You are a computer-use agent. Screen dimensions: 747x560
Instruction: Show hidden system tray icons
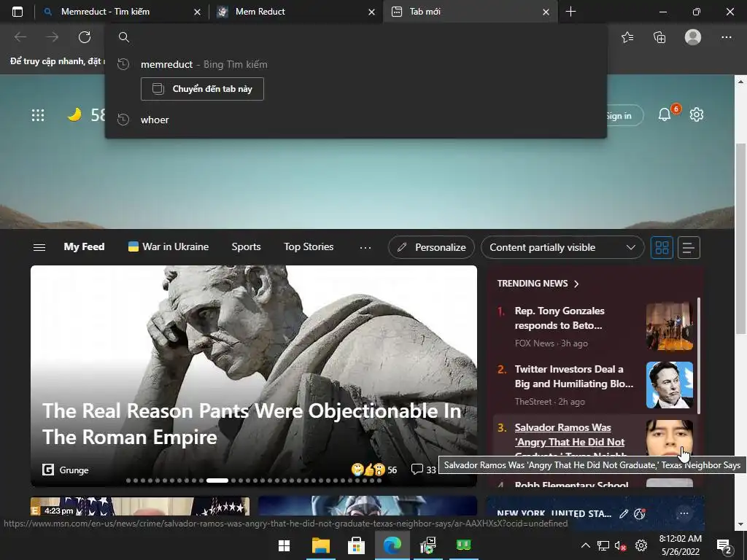click(x=586, y=545)
